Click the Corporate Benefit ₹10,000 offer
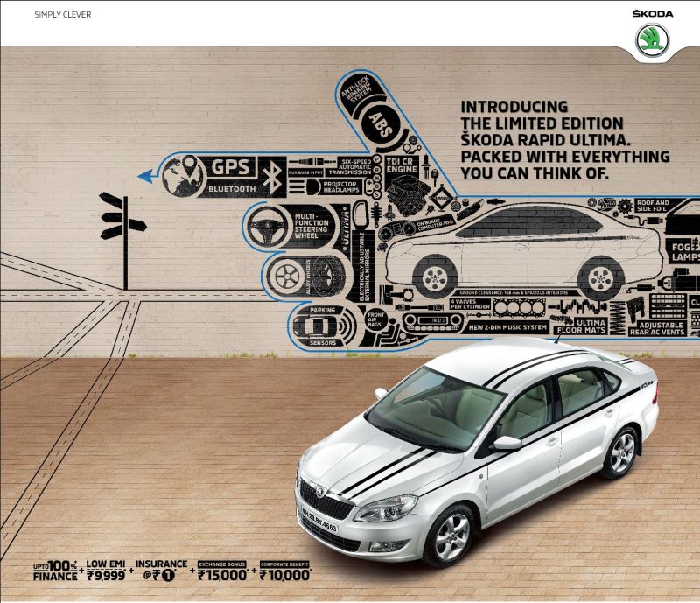Viewport: 700px width, 603px height. pos(285,571)
